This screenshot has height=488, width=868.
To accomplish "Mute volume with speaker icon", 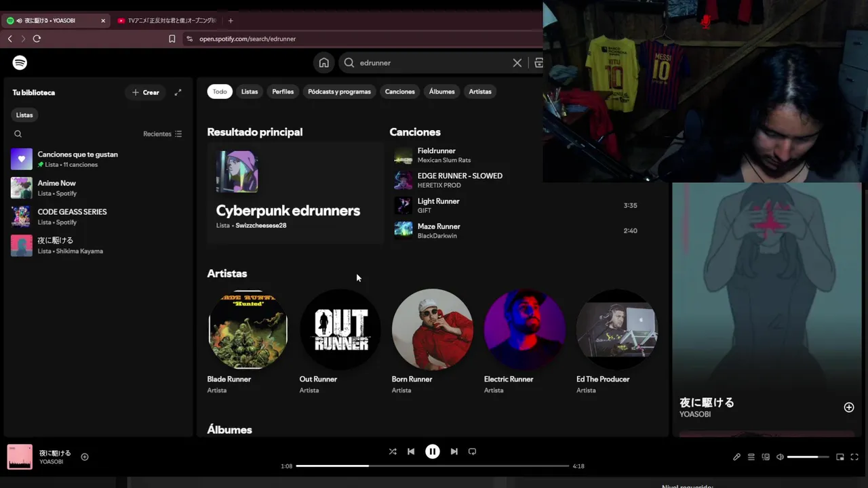I will coord(780,457).
